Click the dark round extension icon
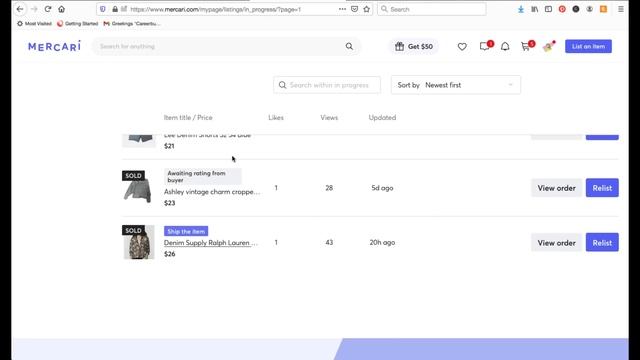The height and width of the screenshot is (360, 640). pos(576,9)
